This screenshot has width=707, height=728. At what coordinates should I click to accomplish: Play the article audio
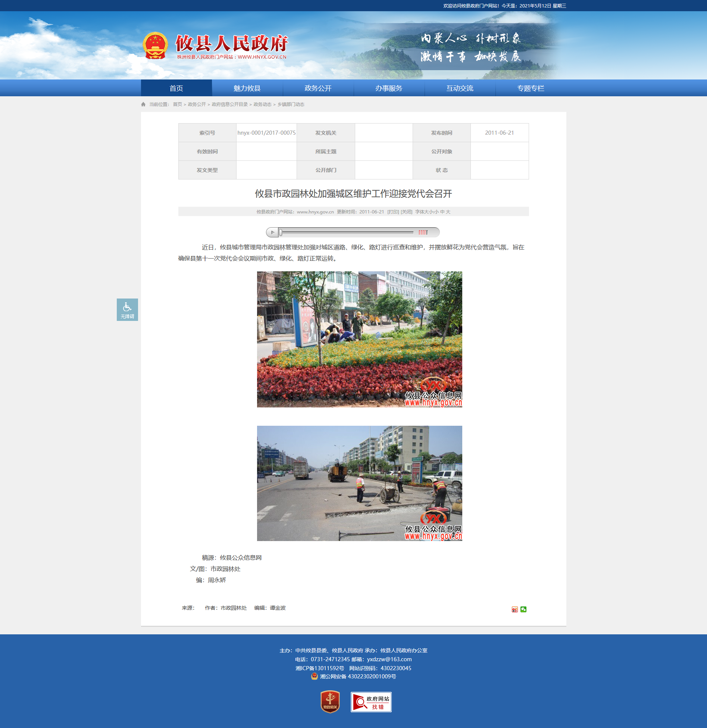[272, 232]
